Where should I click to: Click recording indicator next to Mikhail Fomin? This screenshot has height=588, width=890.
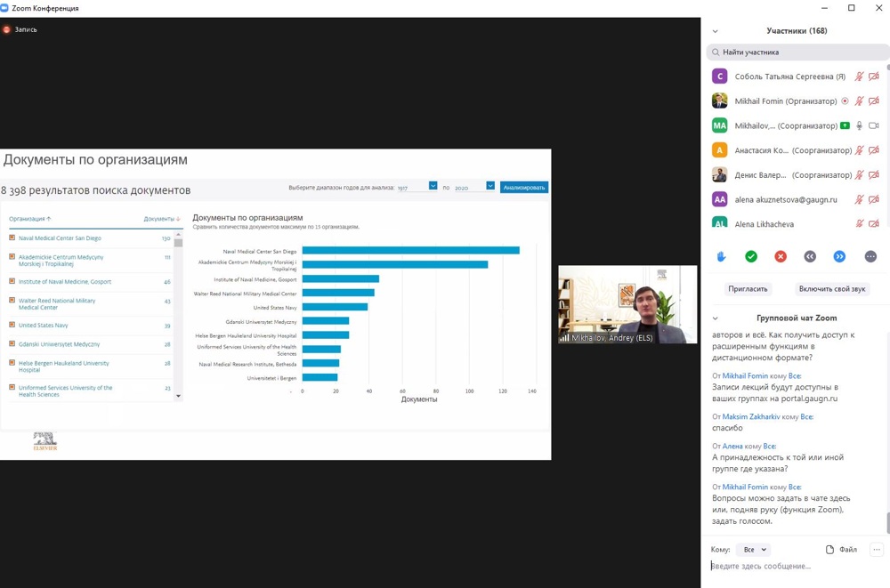click(x=845, y=101)
